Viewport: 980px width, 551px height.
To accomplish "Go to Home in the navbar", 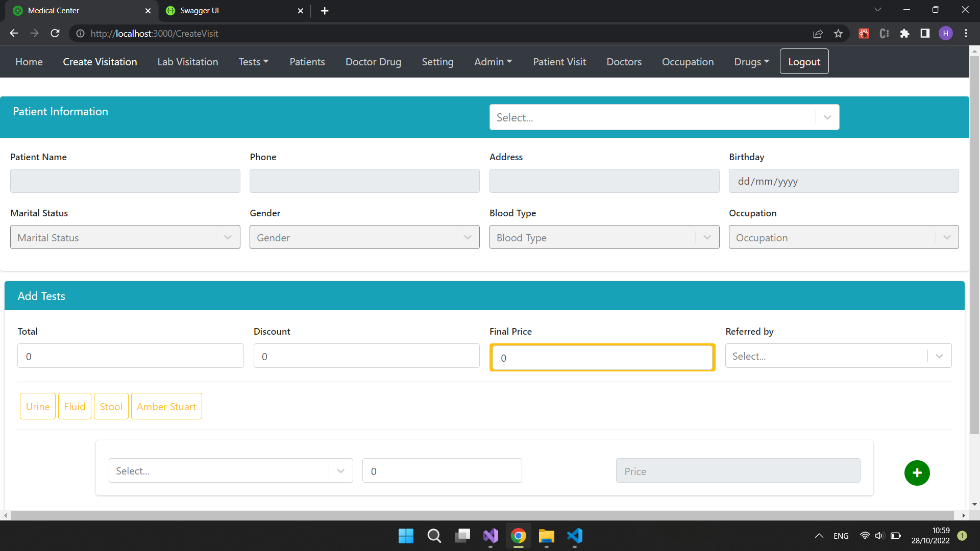I will point(29,62).
